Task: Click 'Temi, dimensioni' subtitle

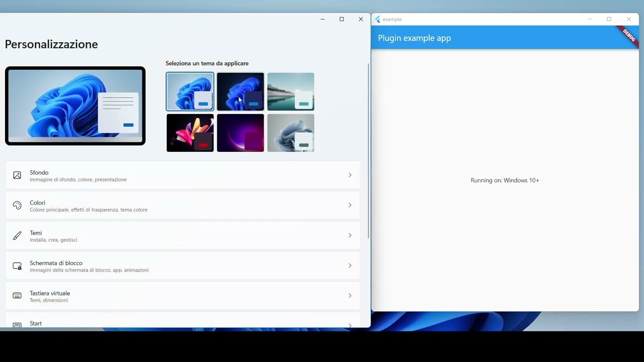Action: pos(49,300)
